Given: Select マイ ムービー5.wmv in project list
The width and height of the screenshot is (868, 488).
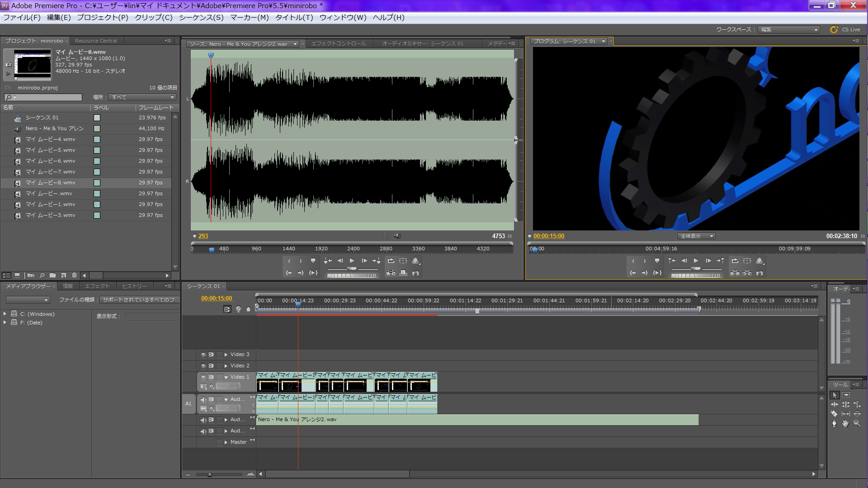Looking at the screenshot, I should coord(50,150).
